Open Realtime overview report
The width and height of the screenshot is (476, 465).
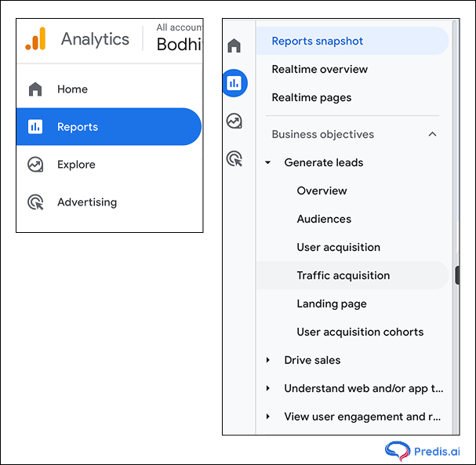point(319,70)
